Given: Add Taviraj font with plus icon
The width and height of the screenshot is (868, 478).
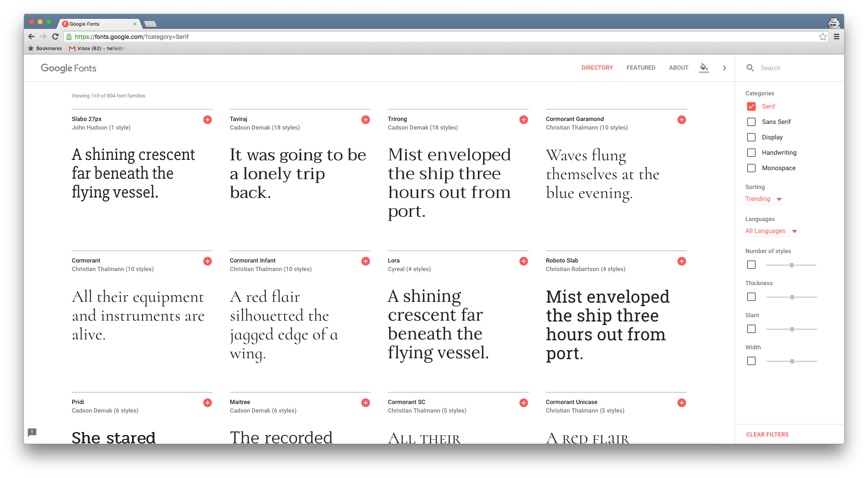Looking at the screenshot, I should [x=366, y=120].
